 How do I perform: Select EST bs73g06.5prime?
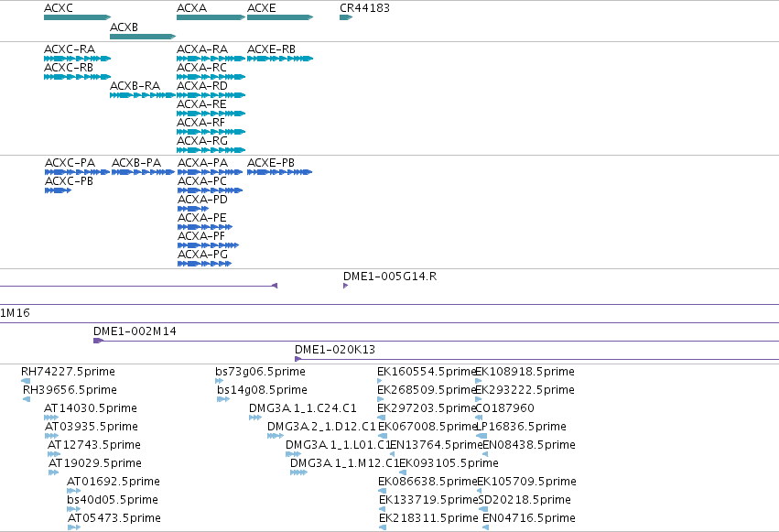[219, 381]
